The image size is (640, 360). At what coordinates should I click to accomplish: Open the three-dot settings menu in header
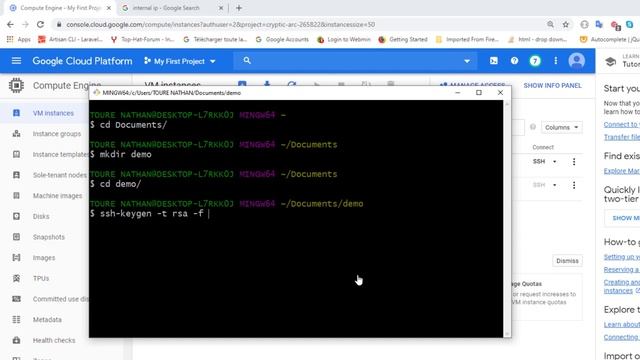click(x=556, y=61)
